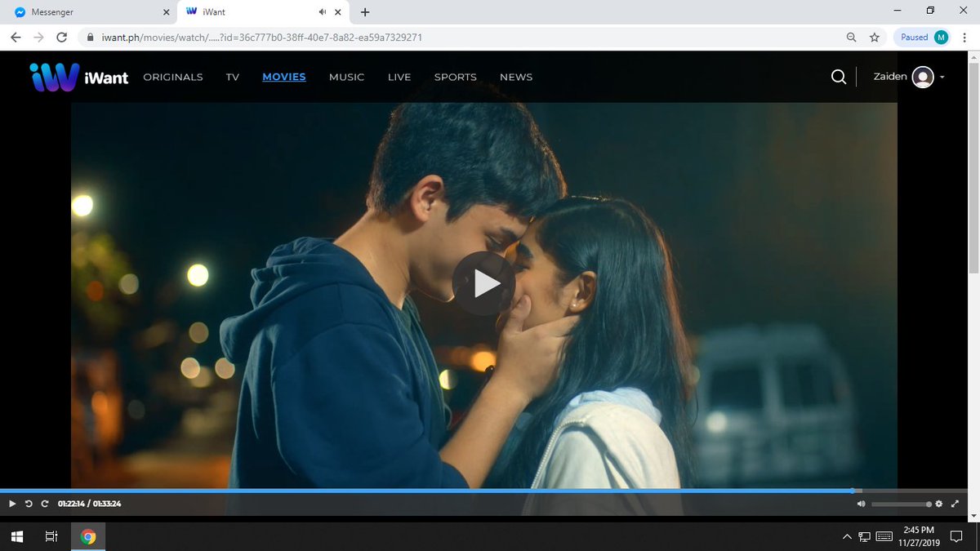Screen dimensions: 980x551
Task: Go to the TV section
Action: click(233, 77)
